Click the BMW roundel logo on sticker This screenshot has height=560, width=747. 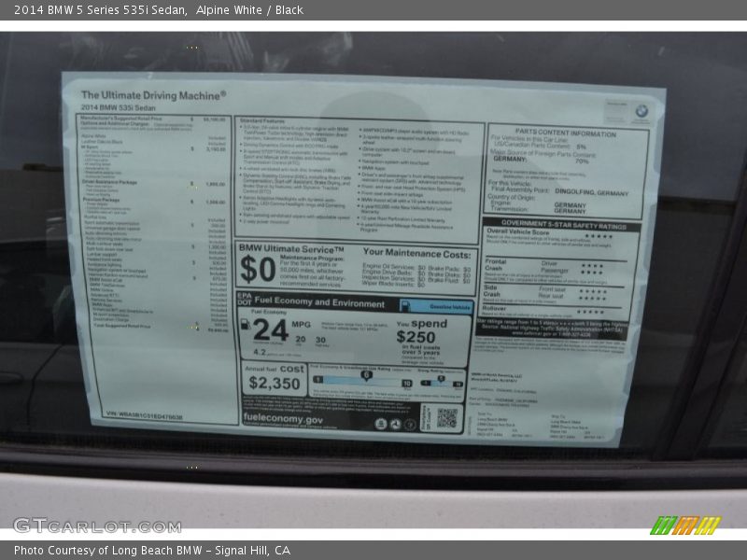coord(641,111)
